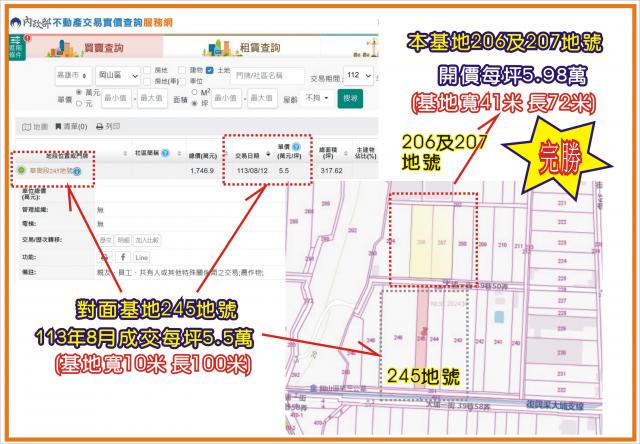Expand the 岡山區 district dropdown
The image size is (640, 444).
pyautogui.click(x=117, y=75)
